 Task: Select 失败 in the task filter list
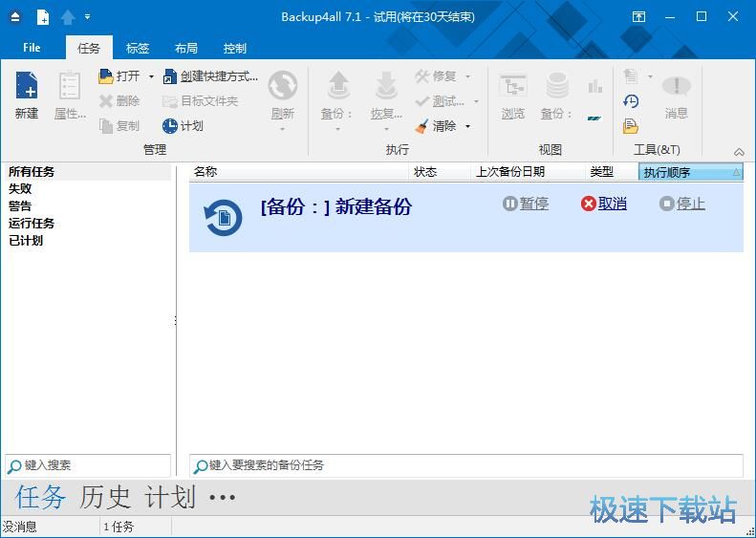tap(20, 189)
